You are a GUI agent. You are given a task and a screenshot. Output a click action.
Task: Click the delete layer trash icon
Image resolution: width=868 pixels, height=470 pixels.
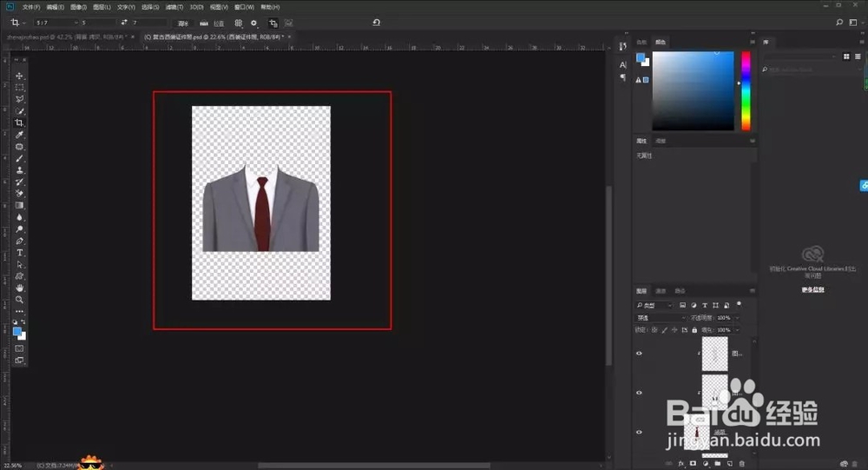(x=742, y=464)
